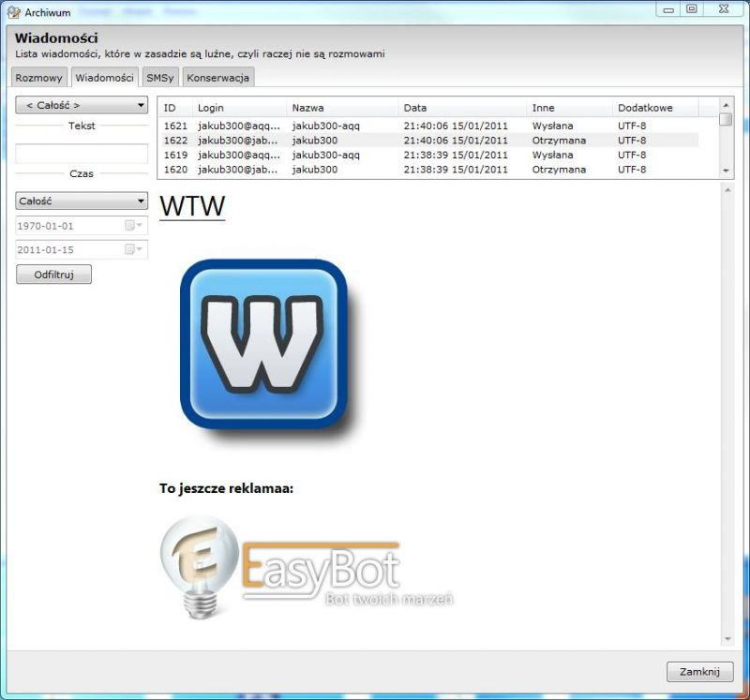Maximize the Archiwum window
Screen dimensions: 750x700
click(x=692, y=9)
